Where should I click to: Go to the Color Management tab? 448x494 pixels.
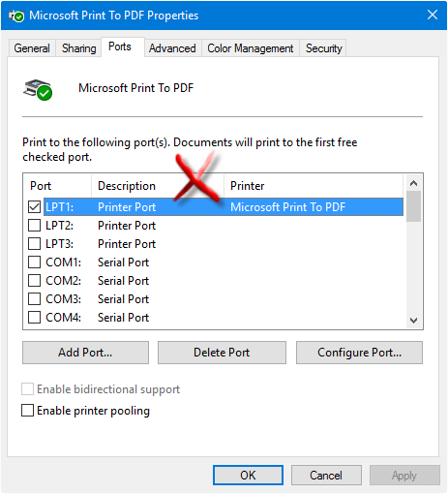251,48
